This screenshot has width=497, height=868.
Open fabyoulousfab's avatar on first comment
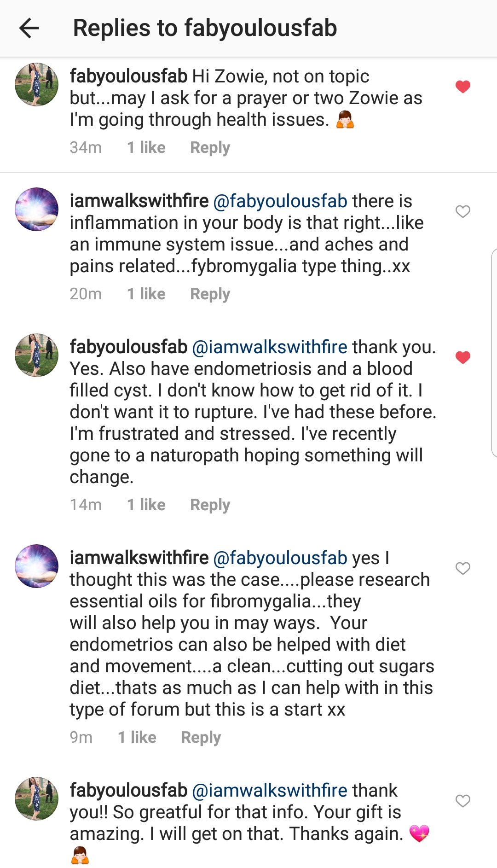37,85
